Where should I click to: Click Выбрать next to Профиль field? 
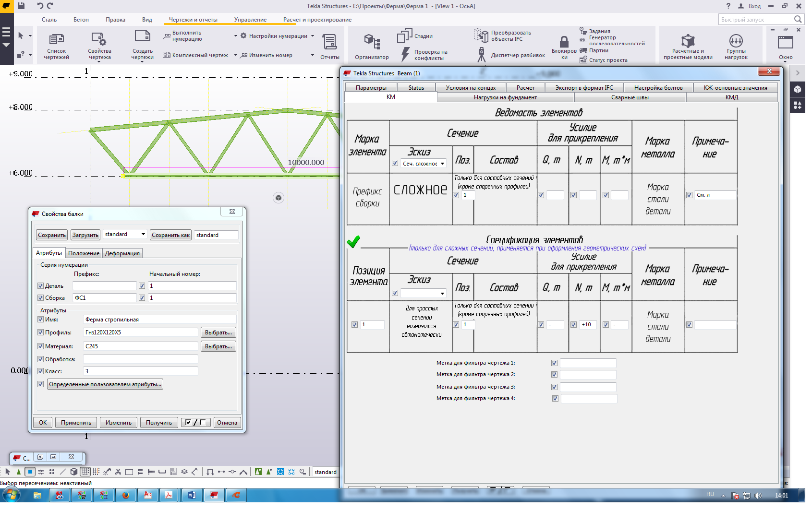[x=218, y=332]
